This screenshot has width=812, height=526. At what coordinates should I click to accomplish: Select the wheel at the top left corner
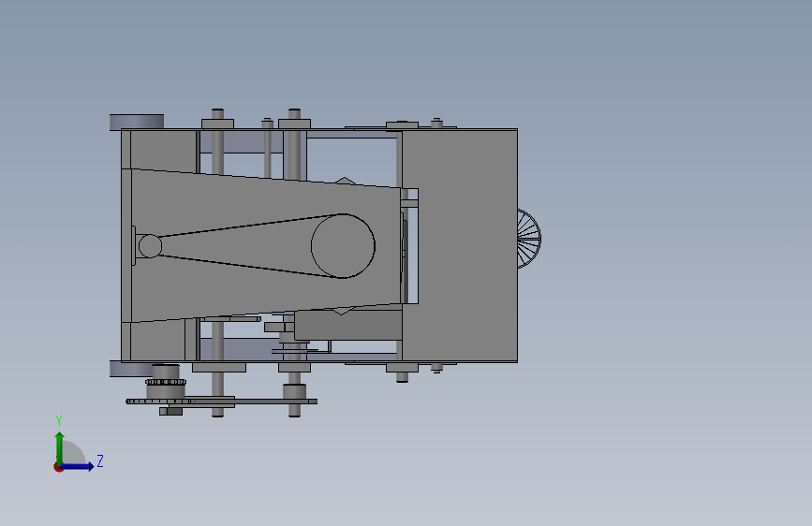pyautogui.click(x=137, y=123)
